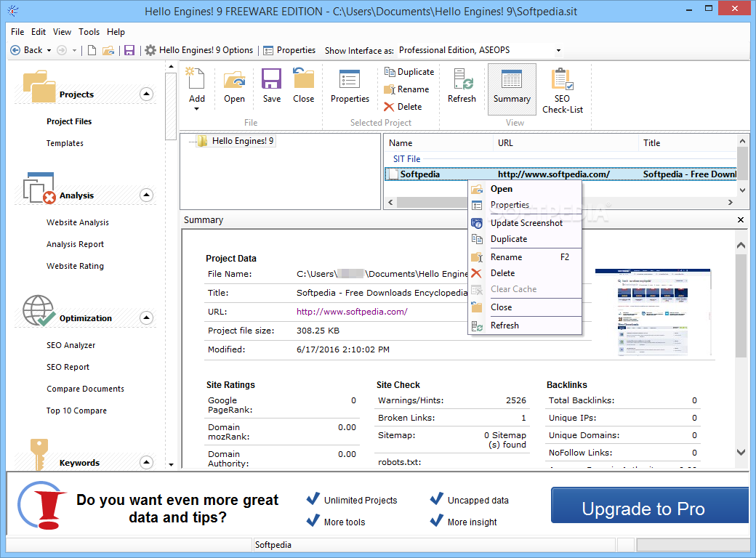756x558 pixels.
Task: Click the Forward navigation arrow icon
Action: point(62,50)
